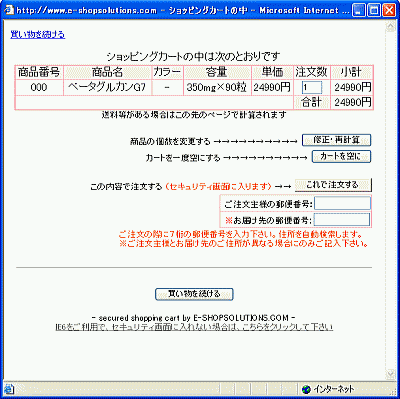Click the status bar page icon
400x399 pixels.
click(9, 389)
